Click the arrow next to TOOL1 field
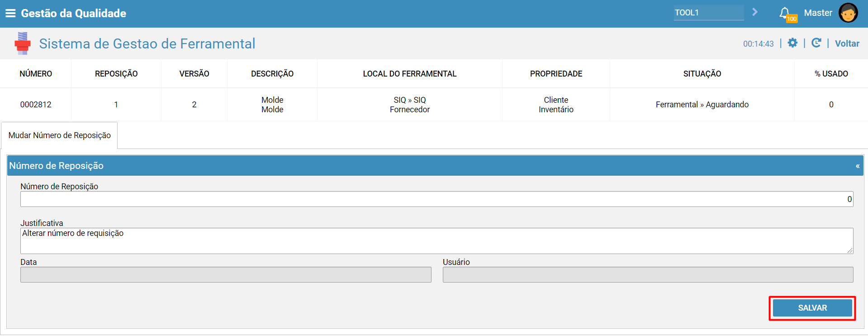 coord(755,12)
